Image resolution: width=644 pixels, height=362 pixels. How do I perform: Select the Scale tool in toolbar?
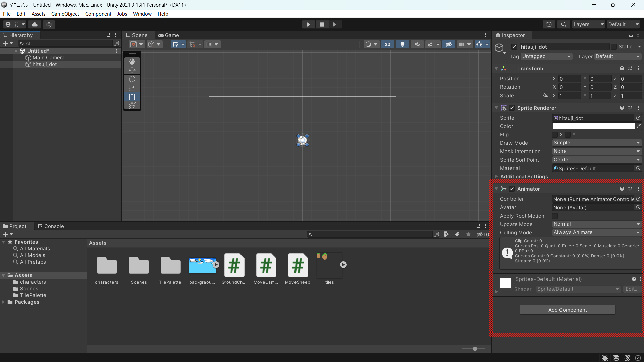click(x=132, y=88)
